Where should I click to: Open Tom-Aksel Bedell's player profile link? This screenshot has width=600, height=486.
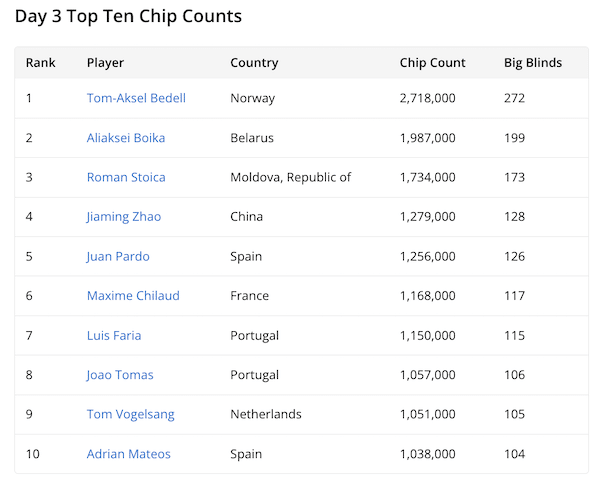pyautogui.click(x=136, y=98)
